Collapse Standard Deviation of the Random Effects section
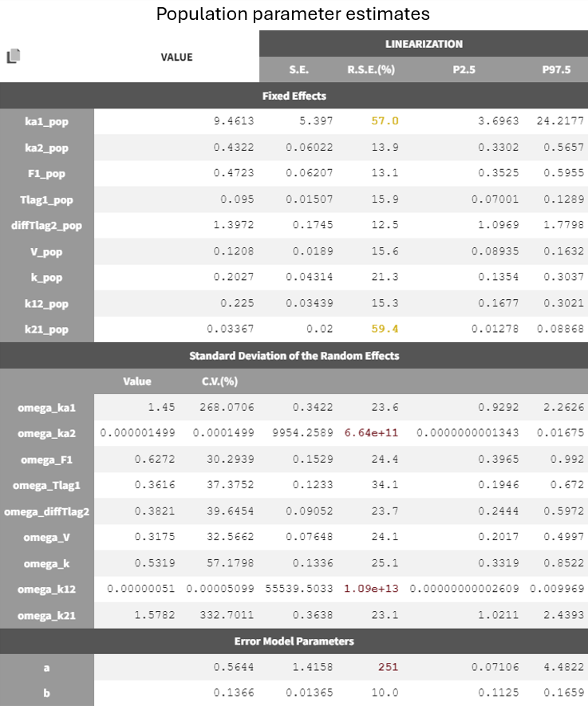588x706 pixels. pos(294,355)
